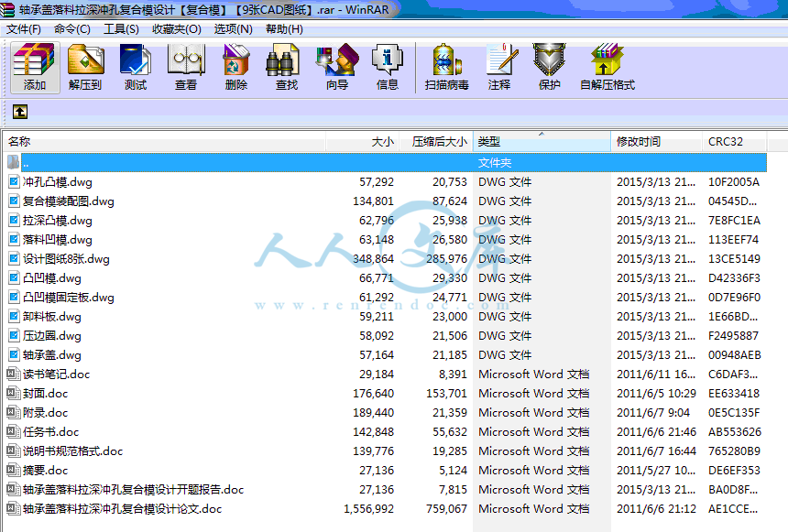
Task: Sort by 大小 column header
Action: pos(362,142)
